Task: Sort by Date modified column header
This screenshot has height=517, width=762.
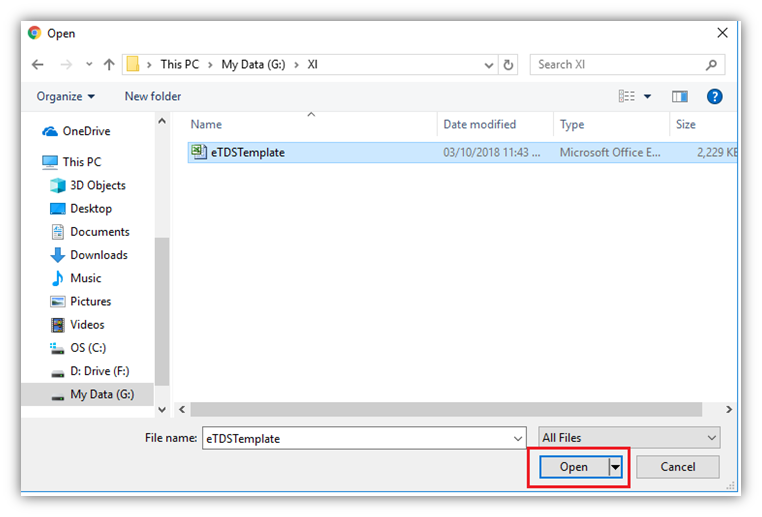Action: click(x=480, y=125)
